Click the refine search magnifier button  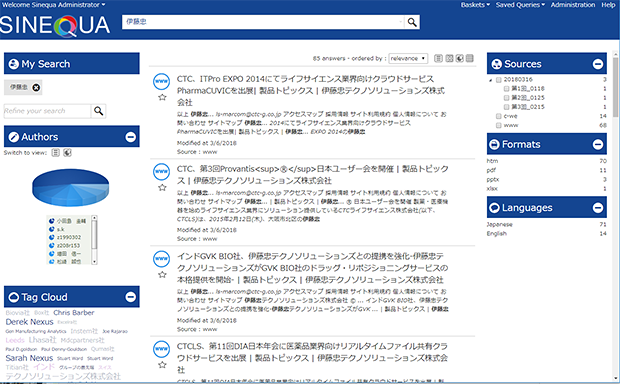tap(98, 111)
